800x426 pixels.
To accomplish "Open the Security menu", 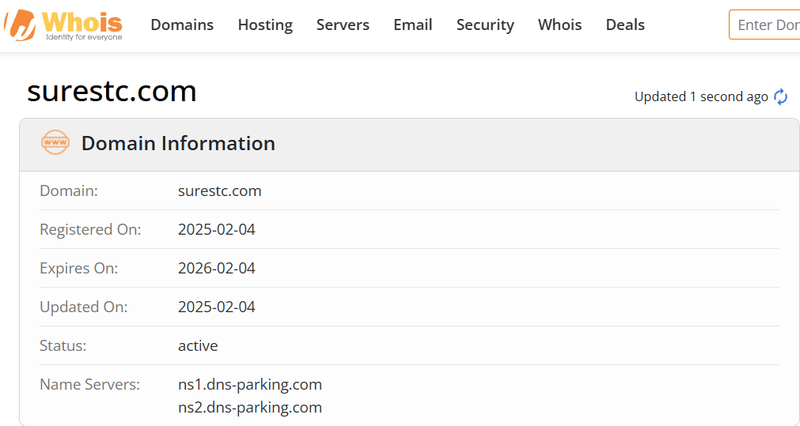I will [x=485, y=25].
